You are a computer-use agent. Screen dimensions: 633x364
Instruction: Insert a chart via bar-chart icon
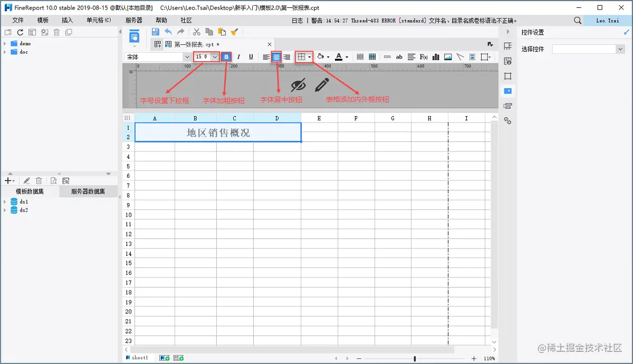pyautogui.click(x=436, y=57)
